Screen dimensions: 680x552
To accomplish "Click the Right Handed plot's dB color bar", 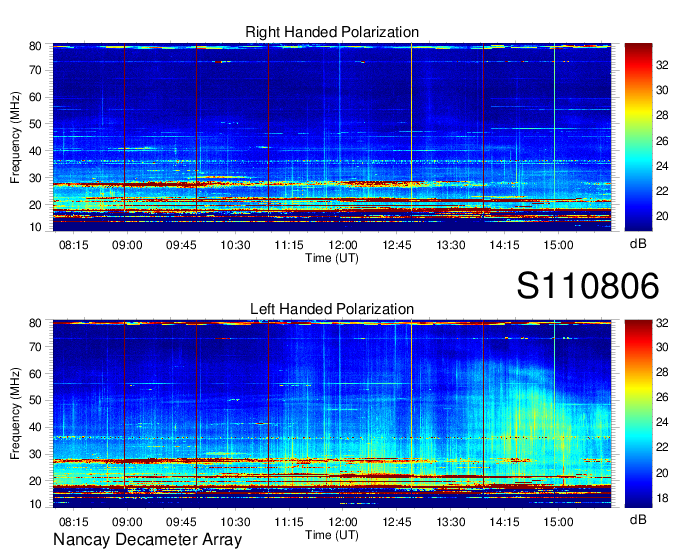I will click(x=638, y=137).
